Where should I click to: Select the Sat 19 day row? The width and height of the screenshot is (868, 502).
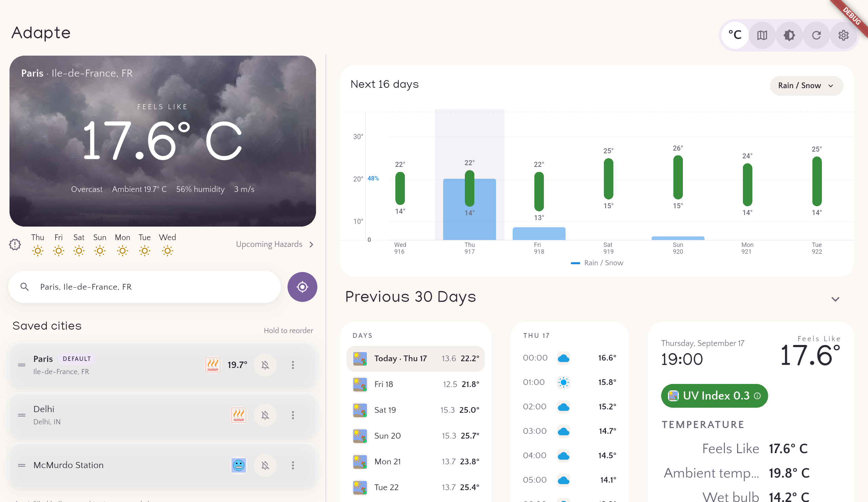point(415,410)
